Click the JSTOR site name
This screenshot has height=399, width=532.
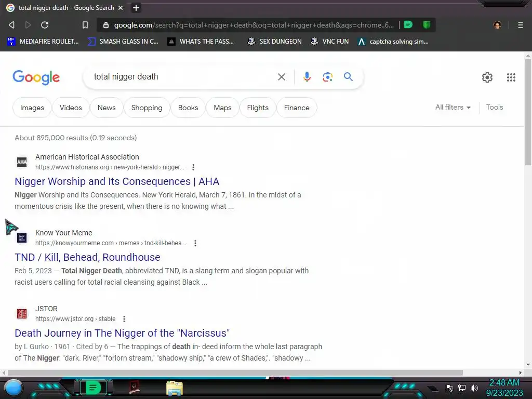(x=46, y=309)
